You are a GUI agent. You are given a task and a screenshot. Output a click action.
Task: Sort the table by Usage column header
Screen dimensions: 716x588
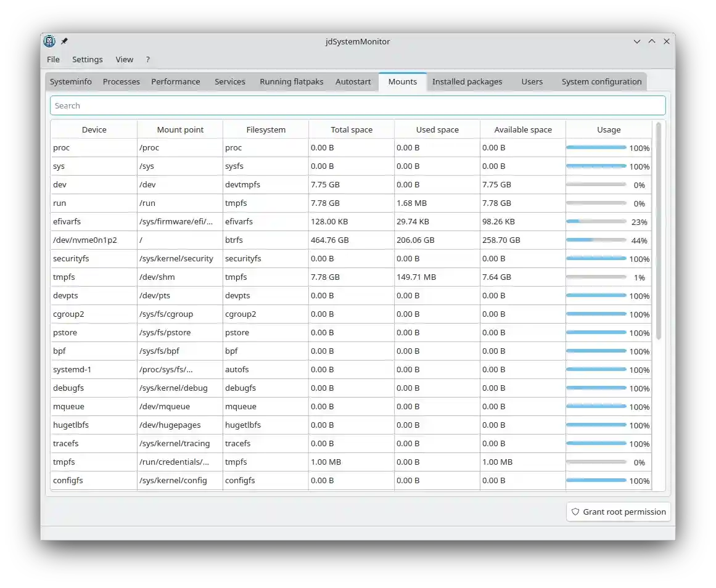pyautogui.click(x=608, y=129)
